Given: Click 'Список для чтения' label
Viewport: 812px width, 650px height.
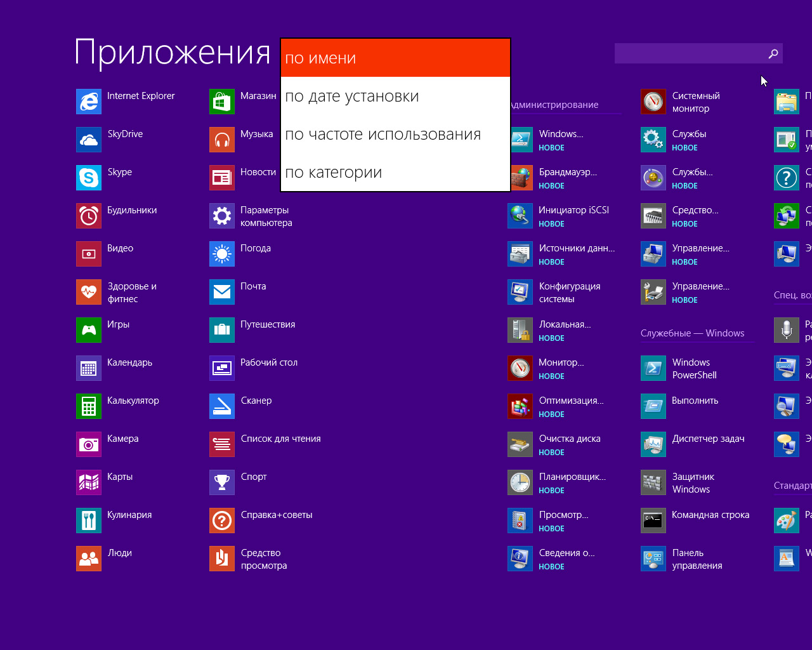Looking at the screenshot, I should click(281, 439).
